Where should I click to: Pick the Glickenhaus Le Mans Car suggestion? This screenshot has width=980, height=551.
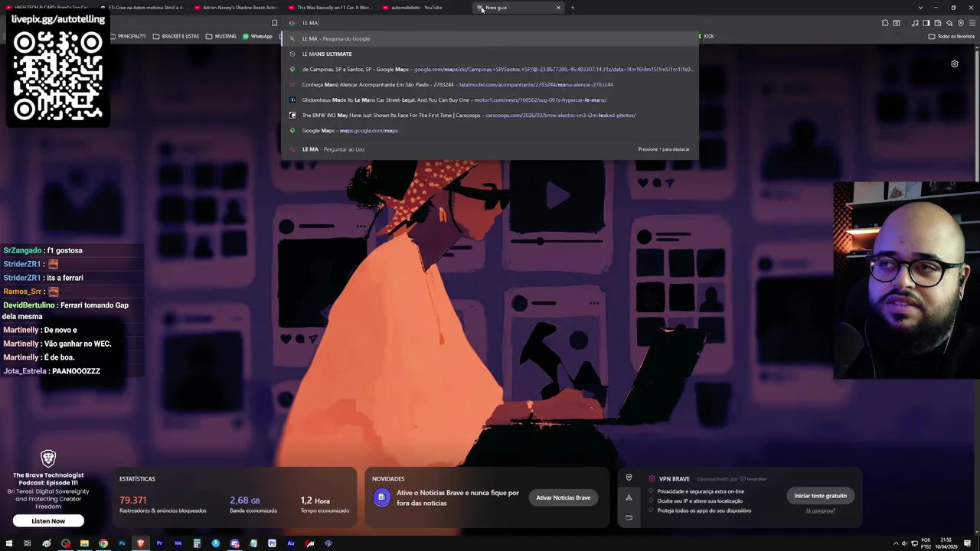(x=490, y=99)
